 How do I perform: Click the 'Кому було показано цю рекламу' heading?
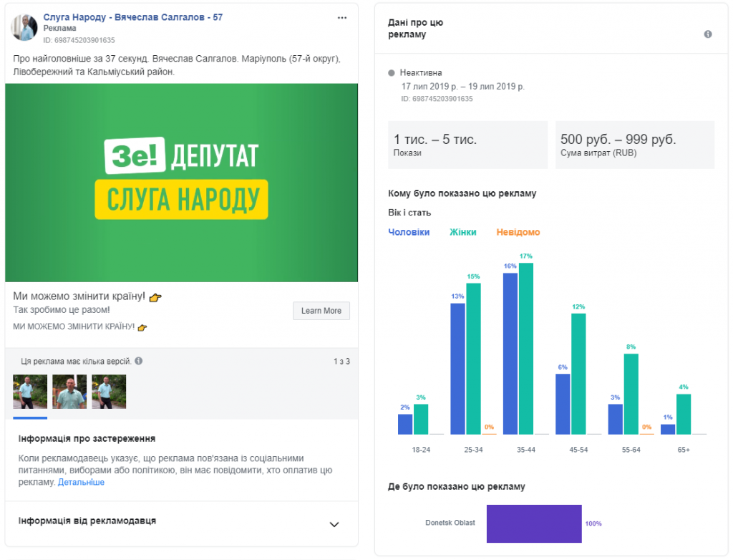[462, 193]
